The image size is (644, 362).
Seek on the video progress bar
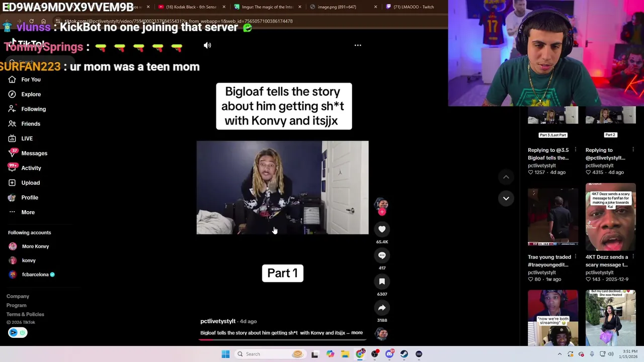point(282,339)
